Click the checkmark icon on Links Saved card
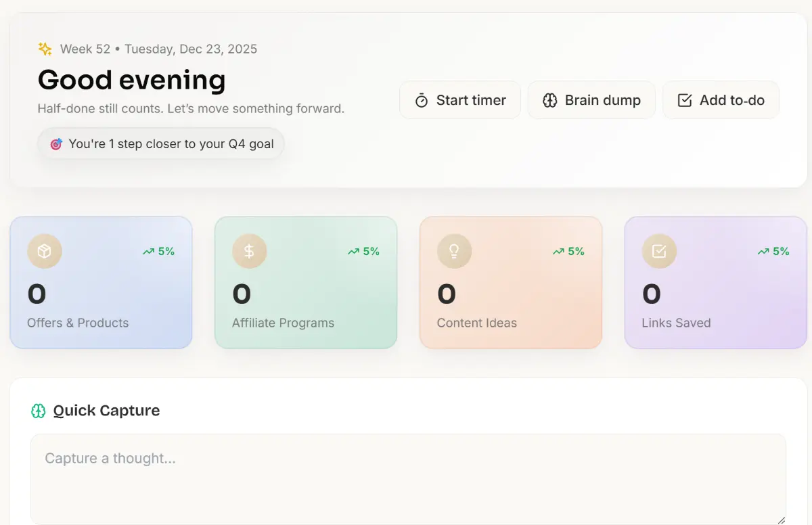The image size is (812, 525). (658, 251)
